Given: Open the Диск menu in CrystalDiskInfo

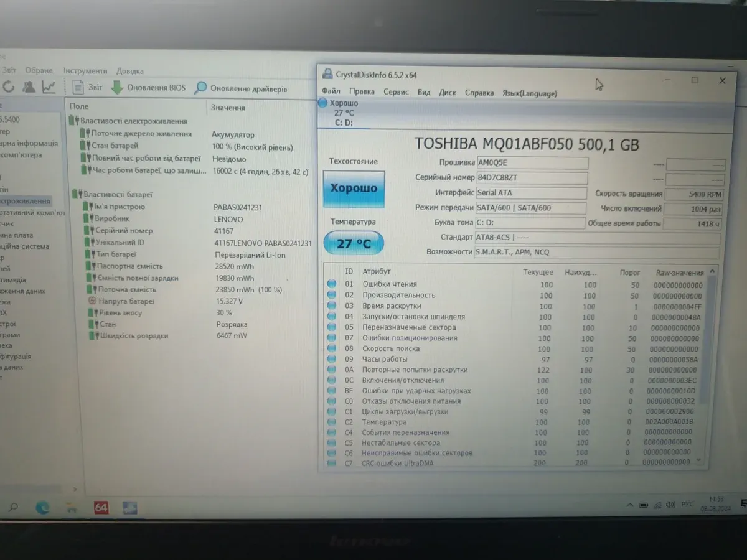Looking at the screenshot, I should pyautogui.click(x=447, y=93).
